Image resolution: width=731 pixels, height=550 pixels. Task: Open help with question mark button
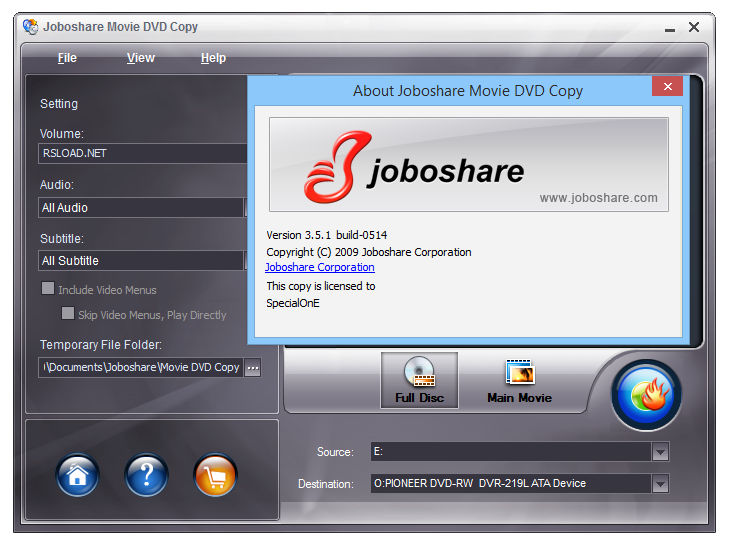[x=146, y=475]
